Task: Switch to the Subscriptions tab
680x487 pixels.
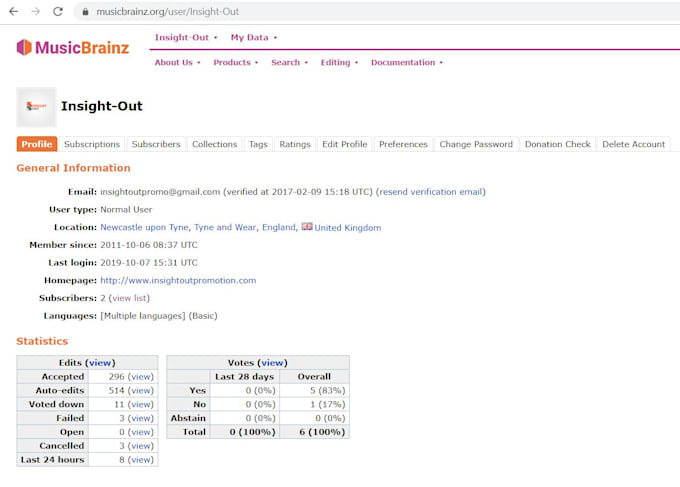Action: click(x=92, y=144)
